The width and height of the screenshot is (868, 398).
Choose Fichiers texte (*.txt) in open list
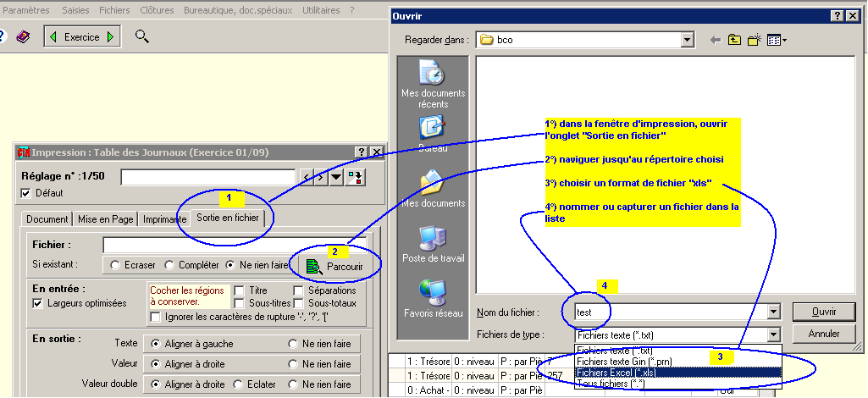coord(678,351)
